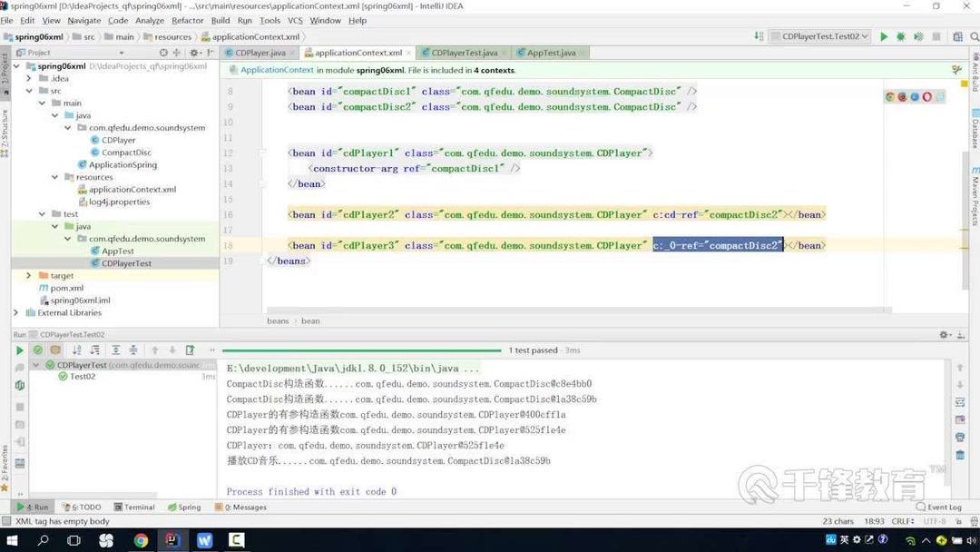Expand all test results nodes icon
This screenshot has height=552, width=980.
pos(115,350)
